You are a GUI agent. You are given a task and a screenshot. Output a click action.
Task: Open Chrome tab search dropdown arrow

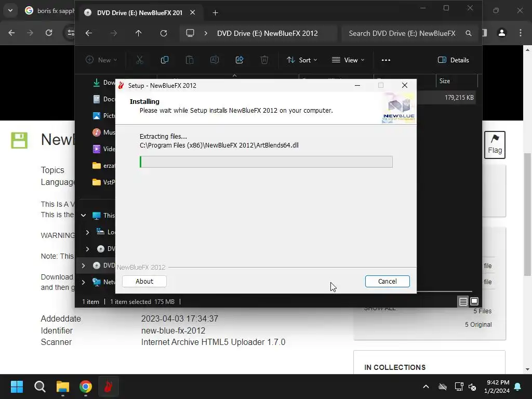[10, 10]
